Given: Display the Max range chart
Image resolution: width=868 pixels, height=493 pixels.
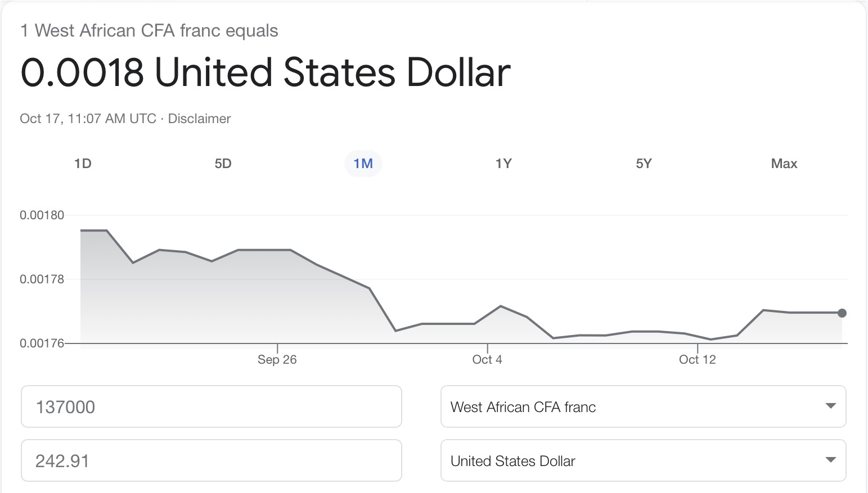Looking at the screenshot, I should pyautogui.click(x=784, y=164).
